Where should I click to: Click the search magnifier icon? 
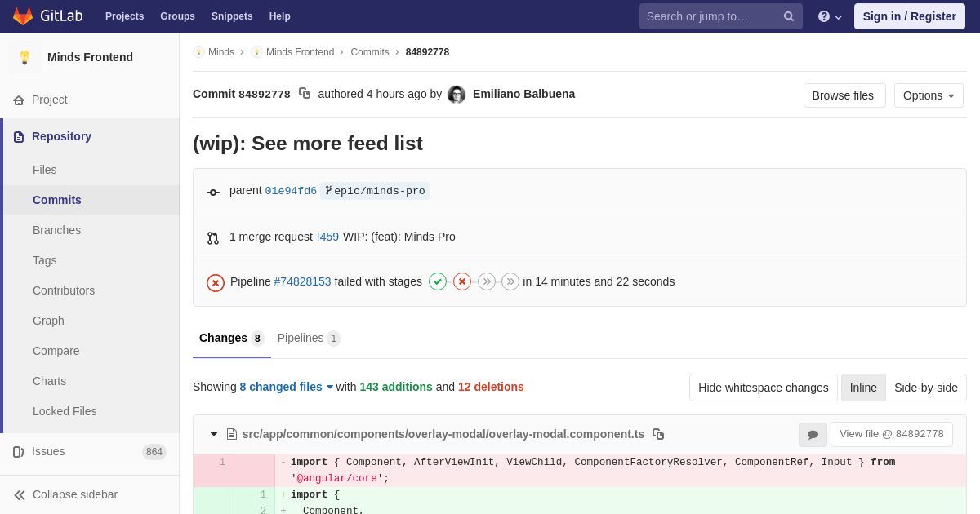[788, 16]
